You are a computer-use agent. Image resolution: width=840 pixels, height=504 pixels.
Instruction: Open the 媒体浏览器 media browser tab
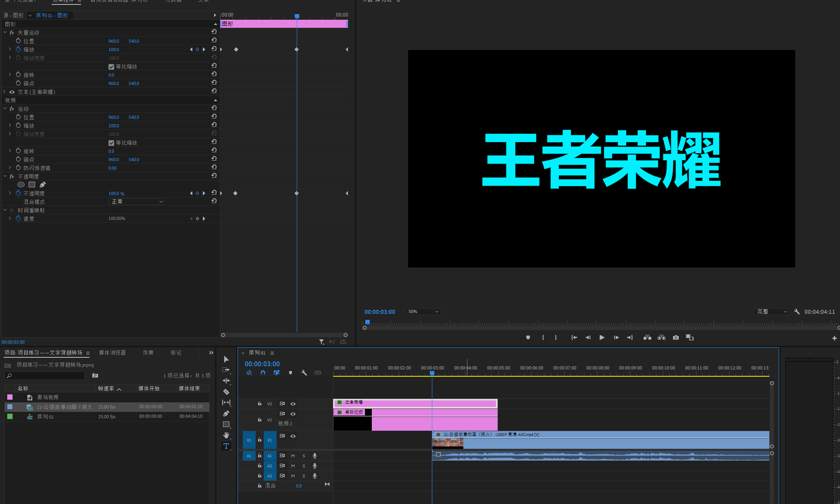112,353
